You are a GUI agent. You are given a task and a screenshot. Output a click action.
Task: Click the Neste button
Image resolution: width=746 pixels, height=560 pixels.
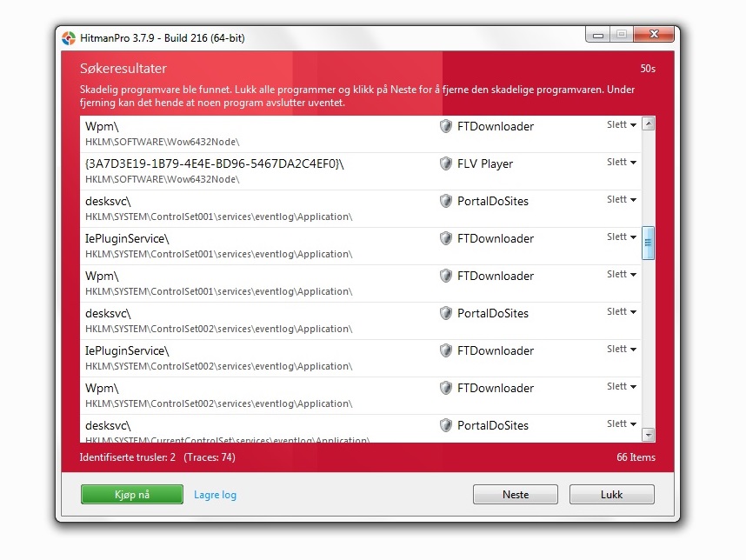[x=516, y=494]
